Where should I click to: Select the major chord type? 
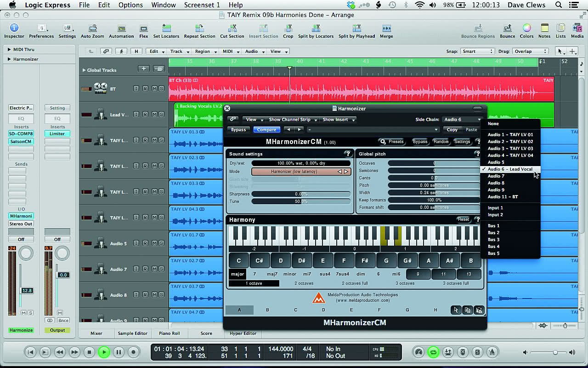pos(237,274)
